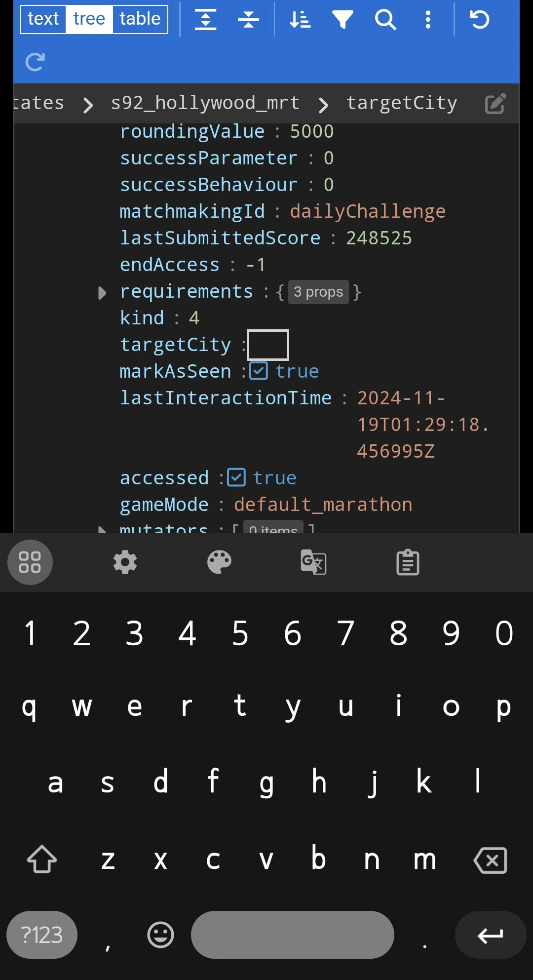Switch to table mode tab
The width and height of the screenshot is (533, 980).
tap(140, 19)
